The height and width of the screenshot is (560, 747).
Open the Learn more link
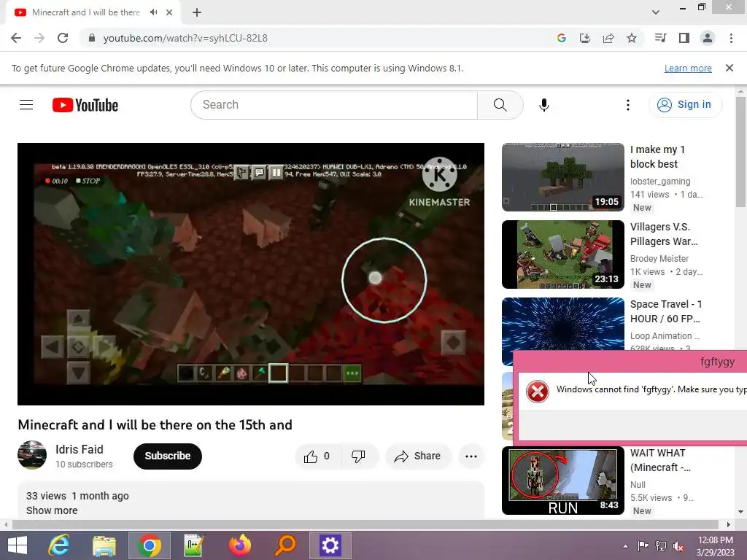pos(688,68)
